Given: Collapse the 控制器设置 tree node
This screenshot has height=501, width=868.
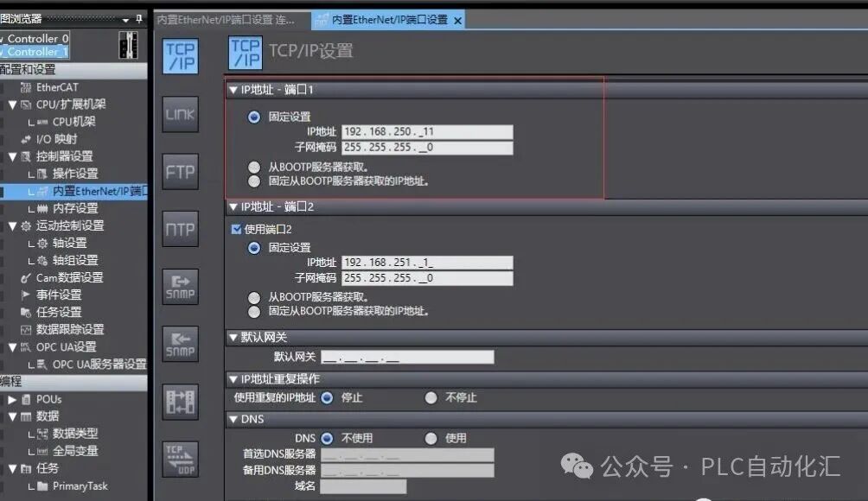Looking at the screenshot, I should pos(12,156).
